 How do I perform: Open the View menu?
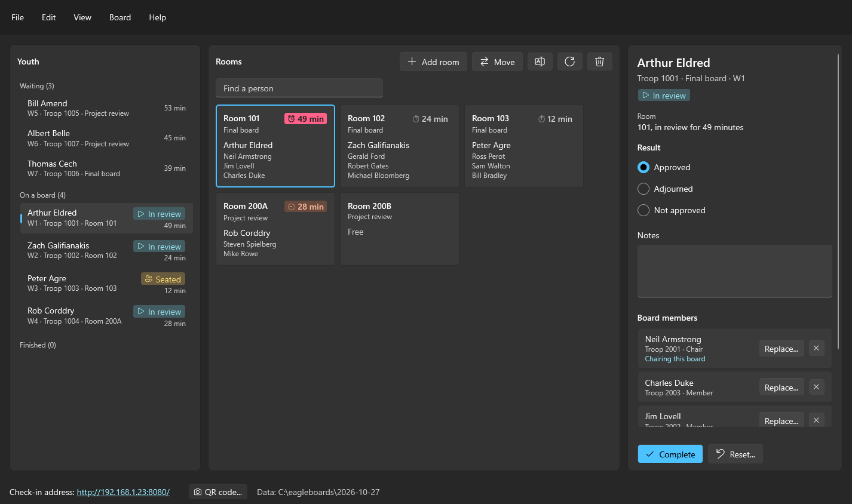82,17
